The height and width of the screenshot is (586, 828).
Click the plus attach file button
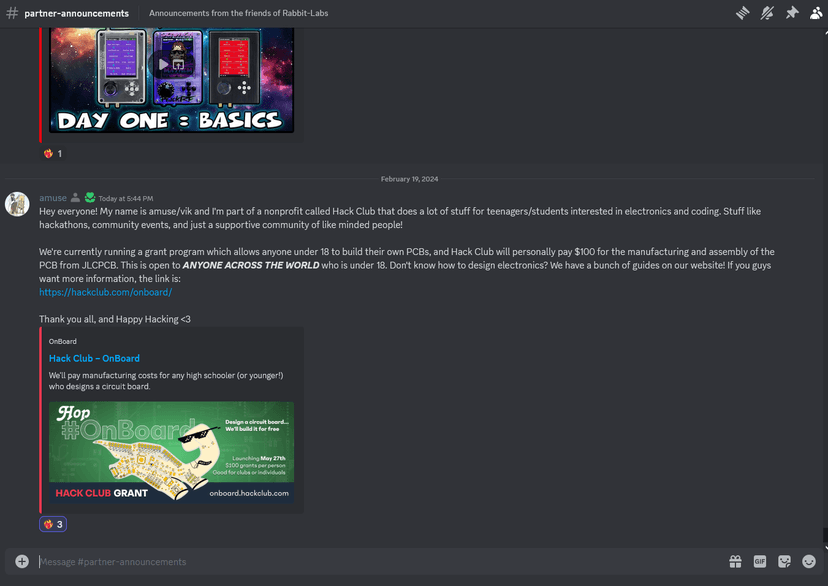coord(22,561)
